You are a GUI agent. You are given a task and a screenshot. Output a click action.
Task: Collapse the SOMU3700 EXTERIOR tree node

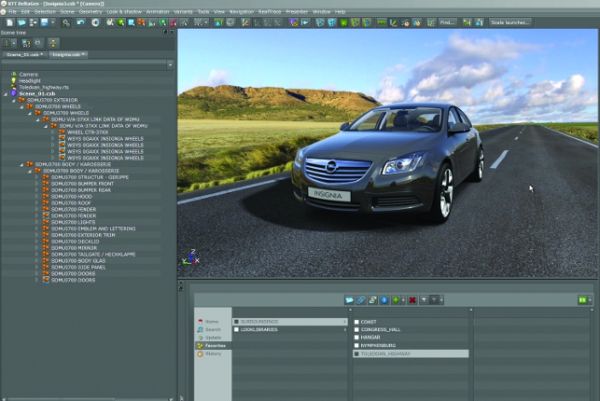(12, 101)
